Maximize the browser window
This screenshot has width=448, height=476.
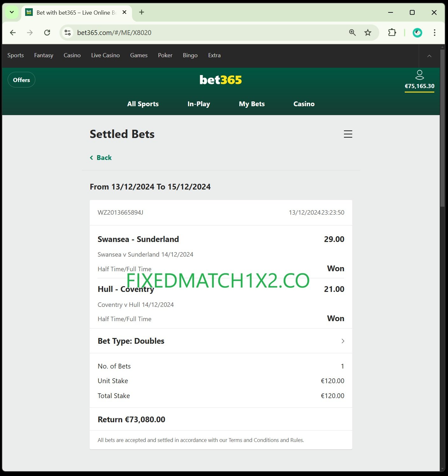pos(412,12)
